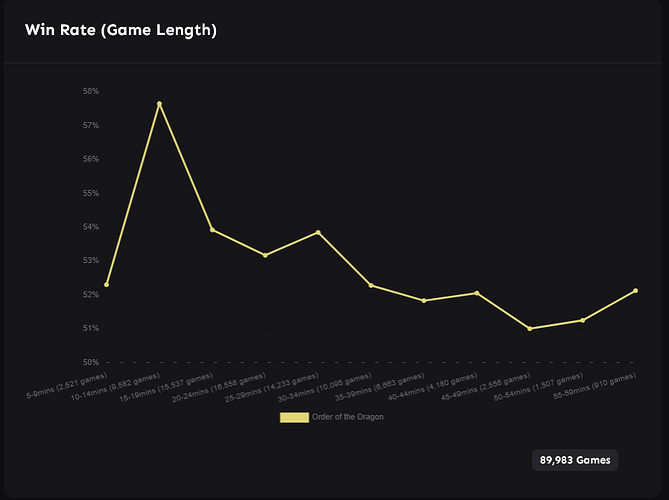669x500 pixels.
Task: Click the 10-14mins (9,582 games) axis label
Action: coord(115,387)
